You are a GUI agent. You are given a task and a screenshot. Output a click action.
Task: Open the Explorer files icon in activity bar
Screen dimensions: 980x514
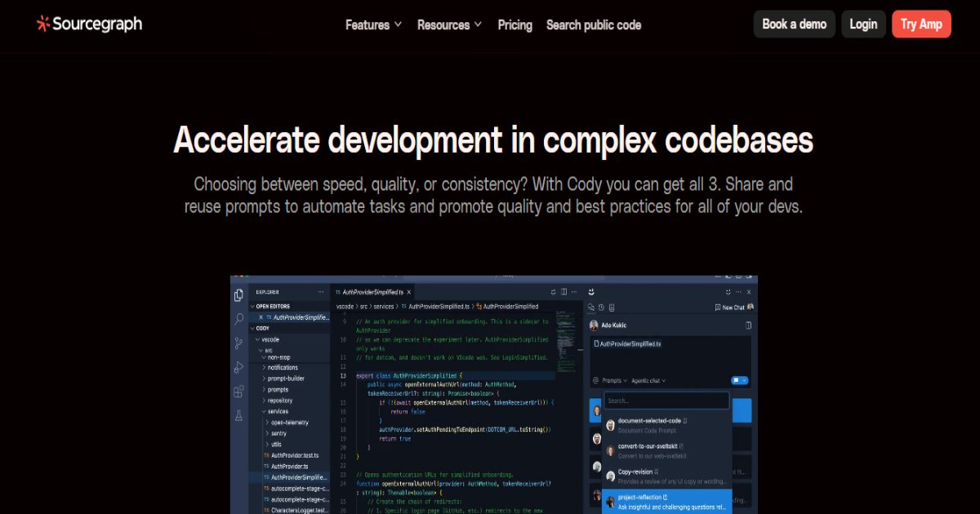pyautogui.click(x=238, y=295)
